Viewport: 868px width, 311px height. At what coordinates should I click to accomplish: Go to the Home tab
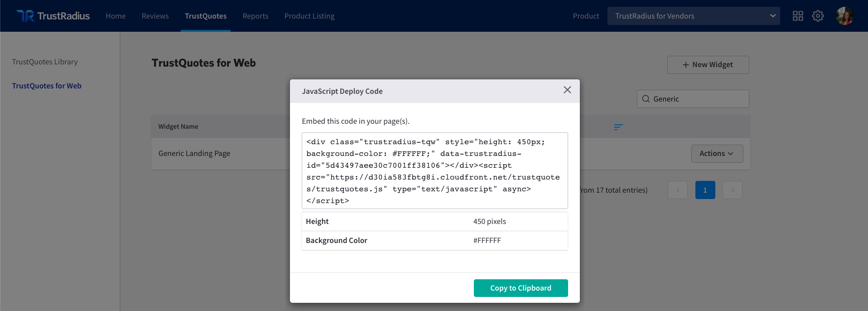116,16
